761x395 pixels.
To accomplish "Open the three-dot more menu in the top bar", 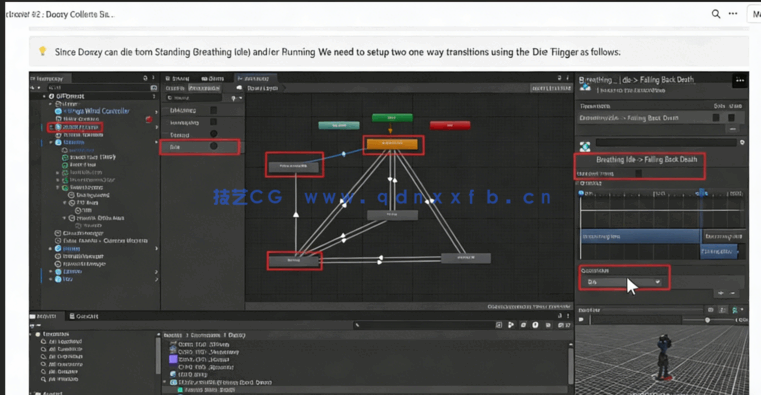I will pyautogui.click(x=733, y=14).
